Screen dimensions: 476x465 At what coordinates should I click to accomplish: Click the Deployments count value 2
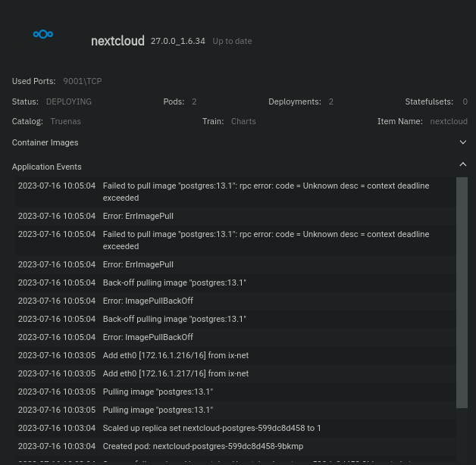point(331,101)
